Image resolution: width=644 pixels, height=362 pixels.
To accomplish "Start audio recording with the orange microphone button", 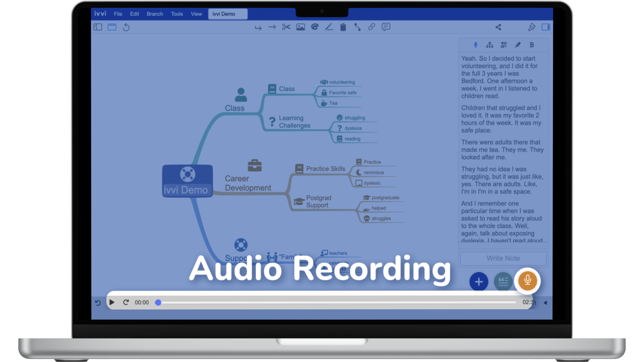I will pyautogui.click(x=527, y=281).
